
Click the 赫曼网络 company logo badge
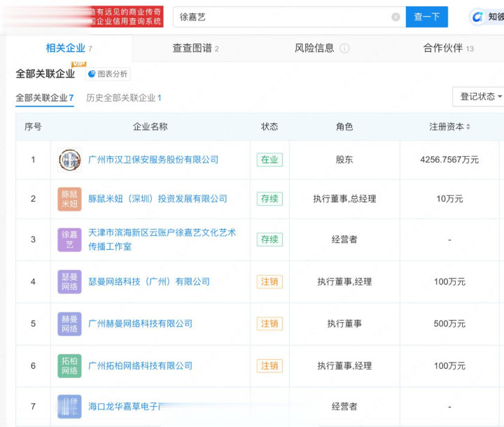pyautogui.click(x=69, y=323)
